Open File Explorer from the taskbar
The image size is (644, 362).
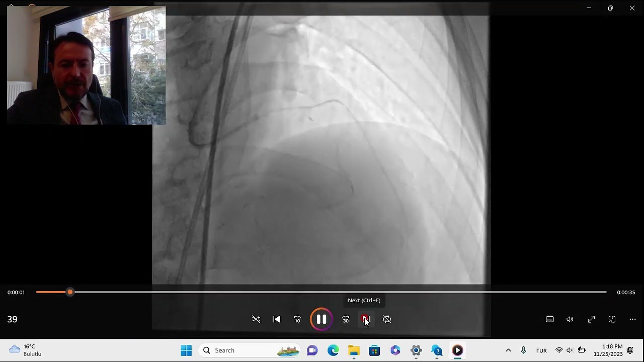coord(354,350)
